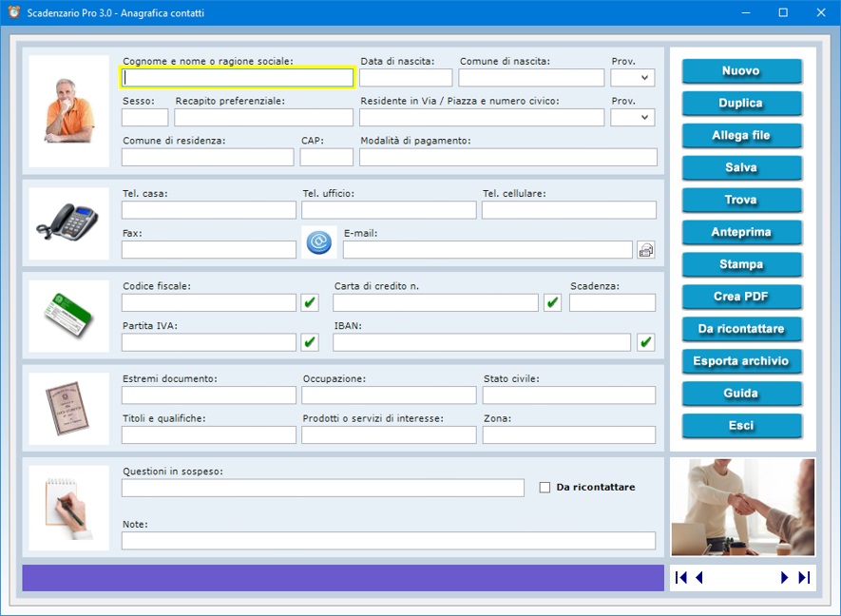Click the hand writing notepad icon
The image size is (841, 616).
click(x=68, y=508)
